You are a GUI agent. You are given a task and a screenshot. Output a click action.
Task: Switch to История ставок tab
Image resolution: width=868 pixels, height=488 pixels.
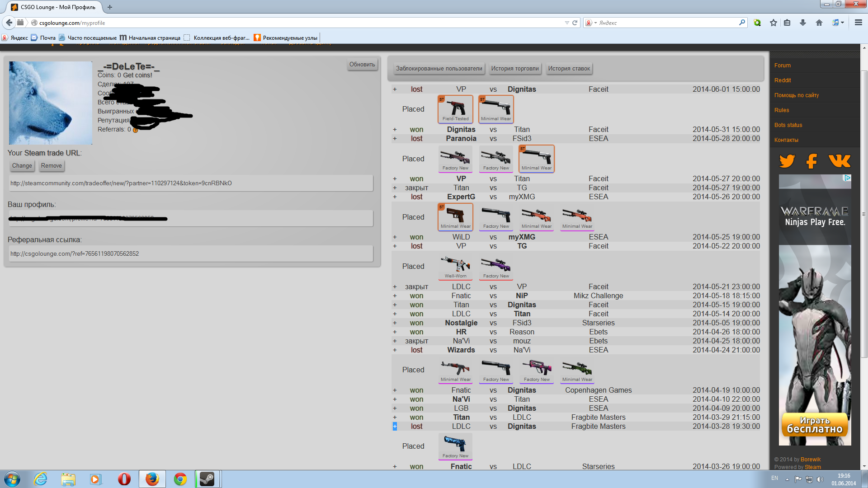[x=569, y=69]
